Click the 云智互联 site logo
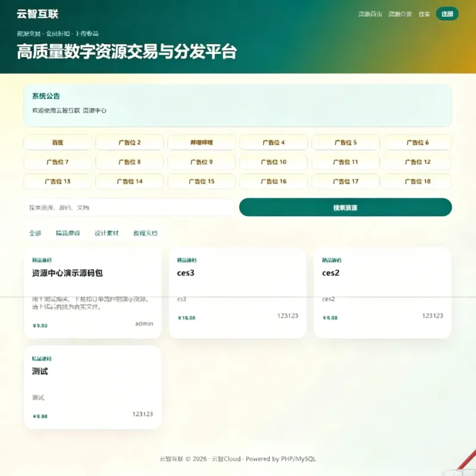The image size is (476, 476). [37, 14]
